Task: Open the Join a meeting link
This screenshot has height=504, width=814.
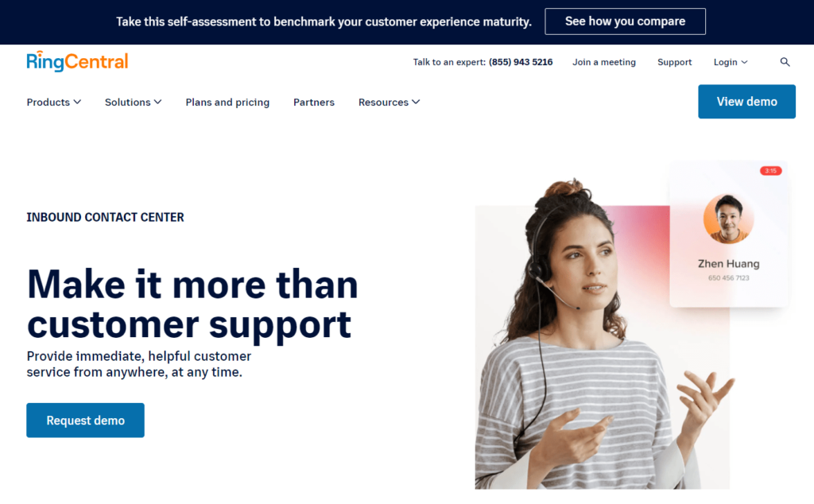Action: point(604,62)
